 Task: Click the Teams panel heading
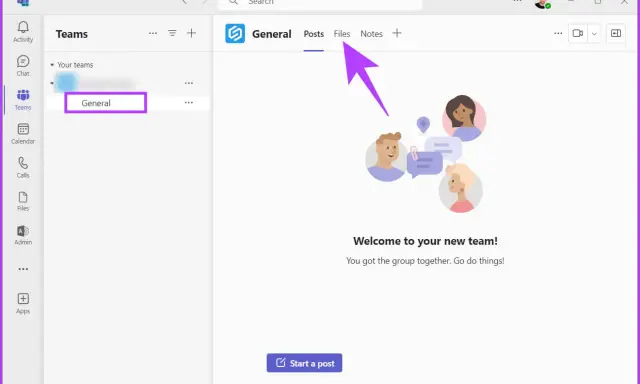click(72, 34)
